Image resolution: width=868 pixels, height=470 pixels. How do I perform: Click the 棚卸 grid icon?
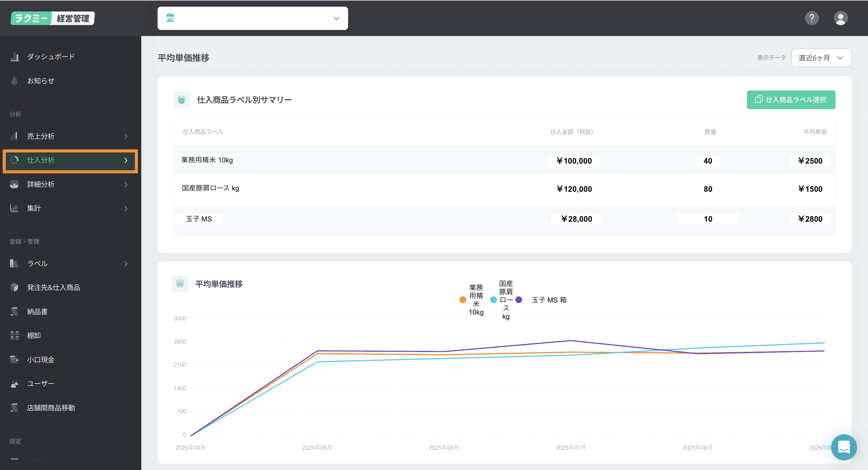point(15,336)
